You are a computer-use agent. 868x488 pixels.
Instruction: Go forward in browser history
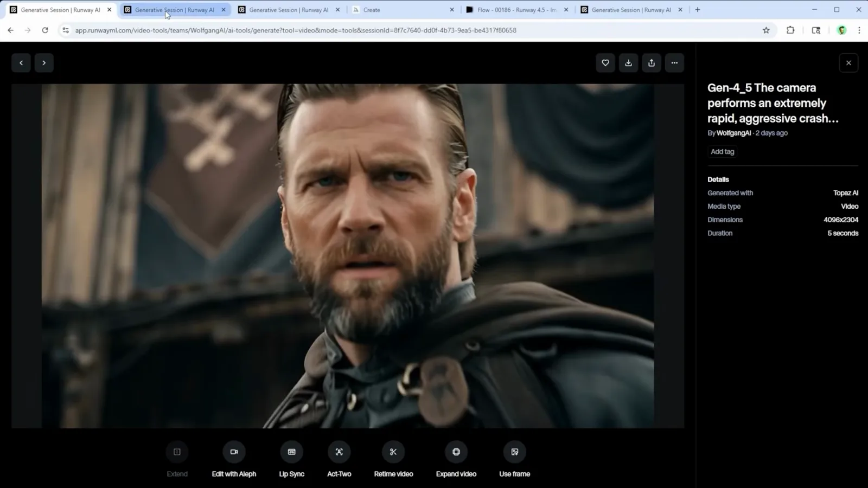point(28,30)
